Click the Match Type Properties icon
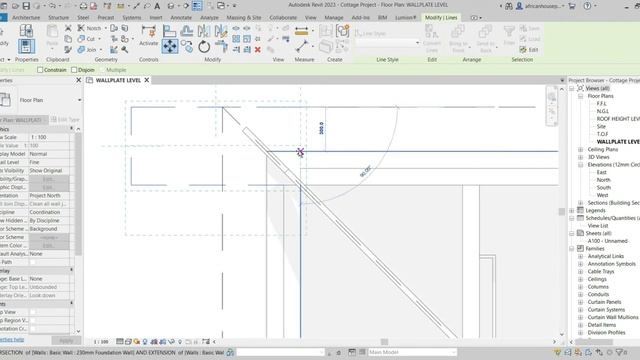Viewport: 640px width, 360px height. point(68,49)
